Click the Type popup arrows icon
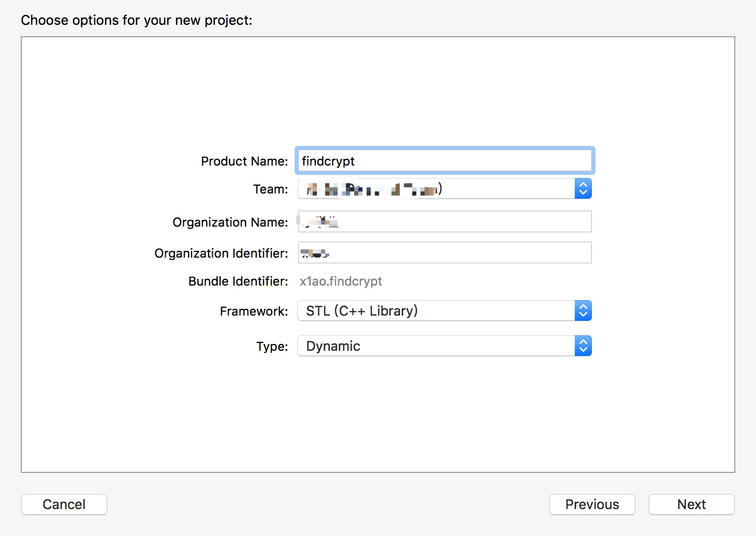The width and height of the screenshot is (756, 536). tap(583, 346)
